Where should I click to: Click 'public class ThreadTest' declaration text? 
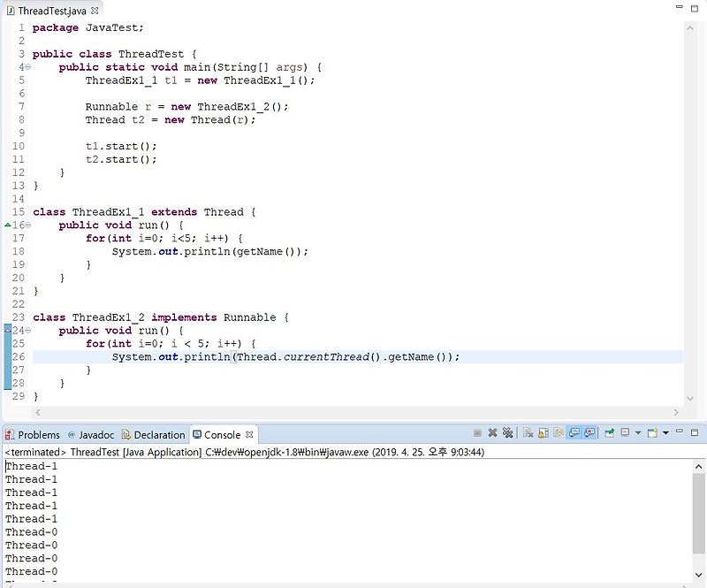pyautogui.click(x=108, y=54)
